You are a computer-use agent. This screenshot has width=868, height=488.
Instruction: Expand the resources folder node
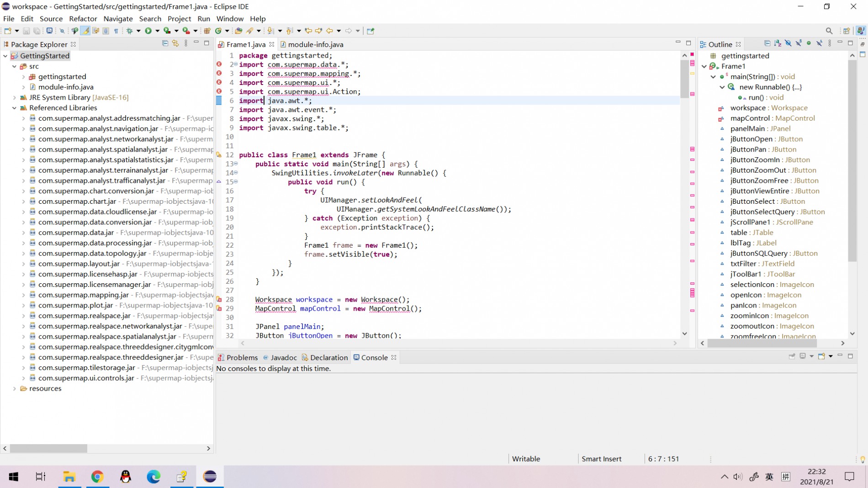15,388
